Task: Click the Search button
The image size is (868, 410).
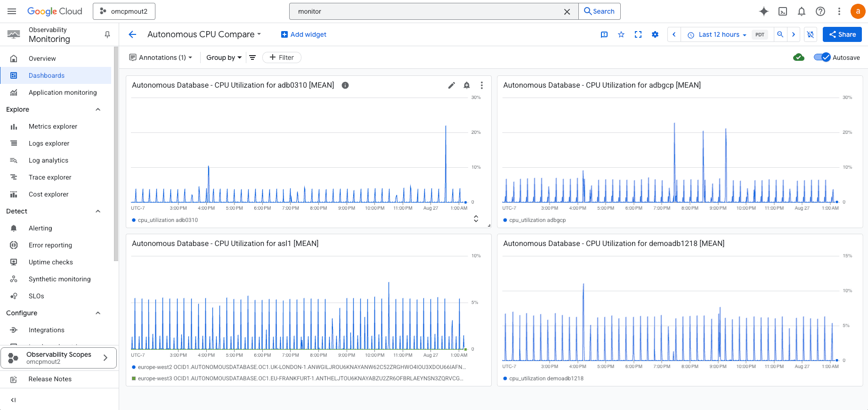Action: [x=599, y=11]
